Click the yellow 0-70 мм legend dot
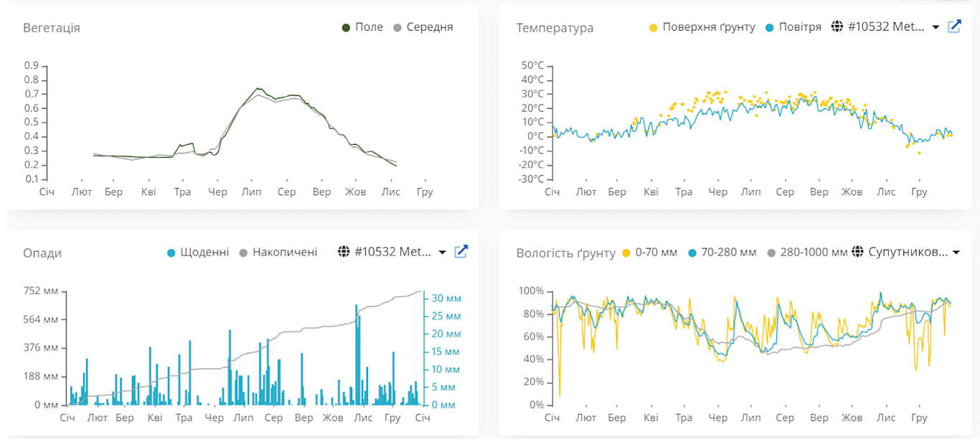The image size is (980, 444). pyautogui.click(x=626, y=252)
